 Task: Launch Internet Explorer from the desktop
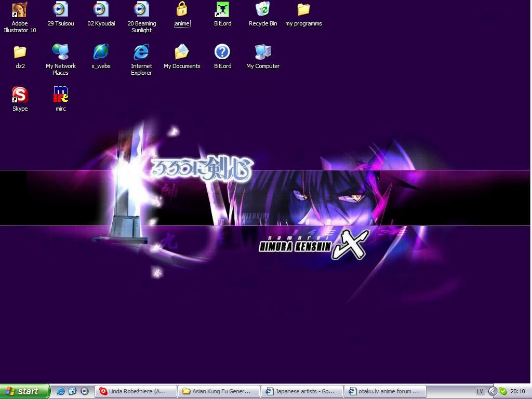coord(141,59)
